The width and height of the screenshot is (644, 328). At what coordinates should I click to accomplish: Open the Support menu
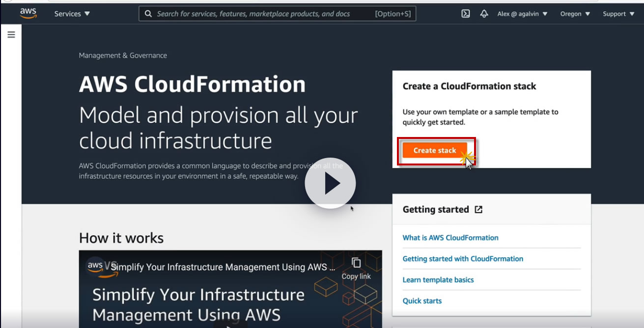pyautogui.click(x=618, y=14)
